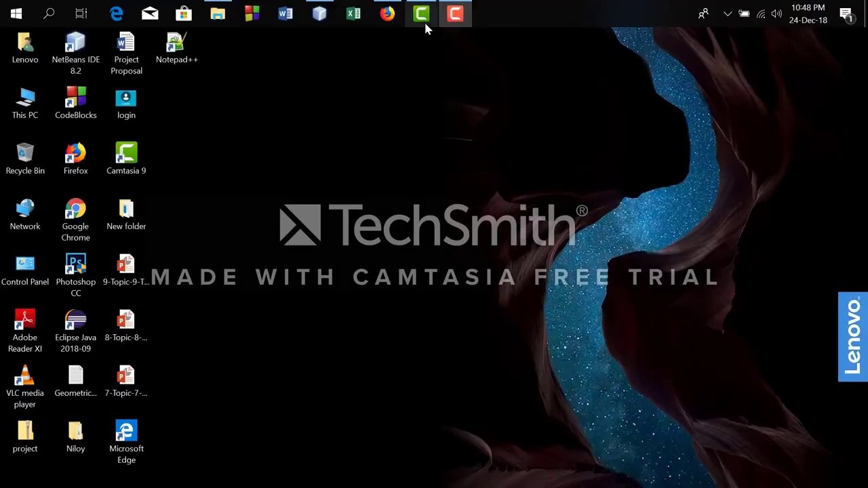Launch Excel from the taskbar
This screenshot has height=488, width=868.
[353, 14]
